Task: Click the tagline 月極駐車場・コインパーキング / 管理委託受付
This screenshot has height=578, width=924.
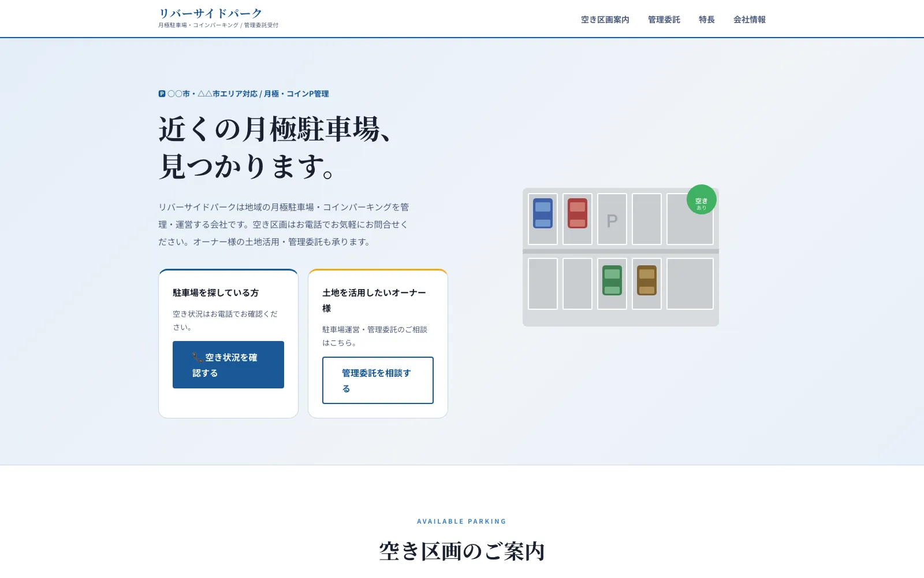Action: [218, 25]
